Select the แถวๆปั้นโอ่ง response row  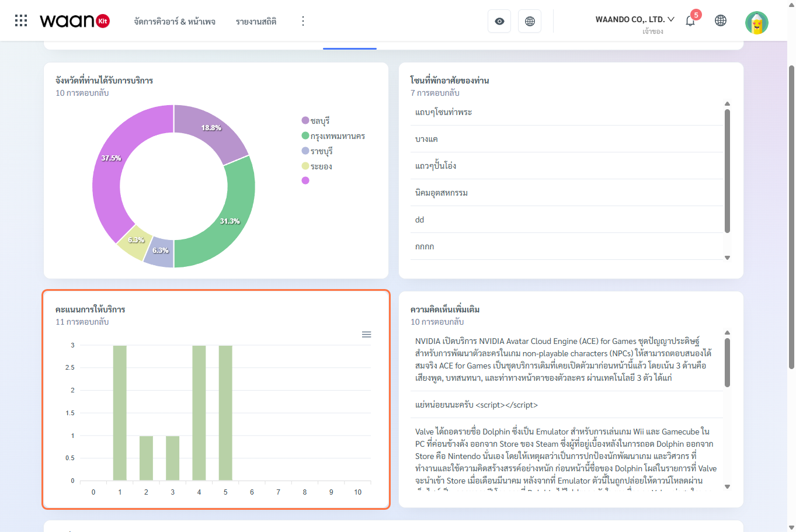click(566, 166)
